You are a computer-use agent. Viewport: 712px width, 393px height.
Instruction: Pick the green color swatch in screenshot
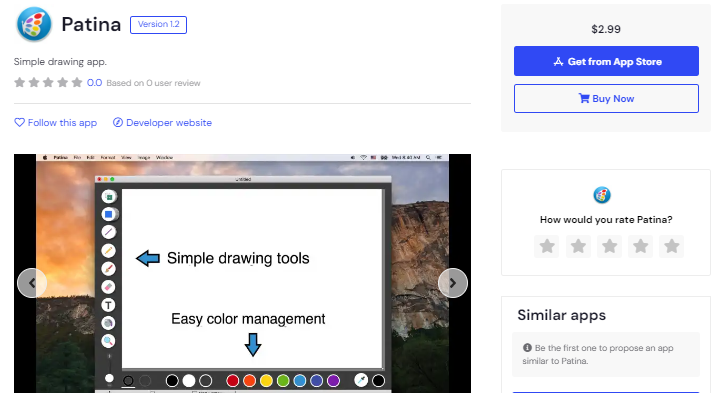point(283,381)
